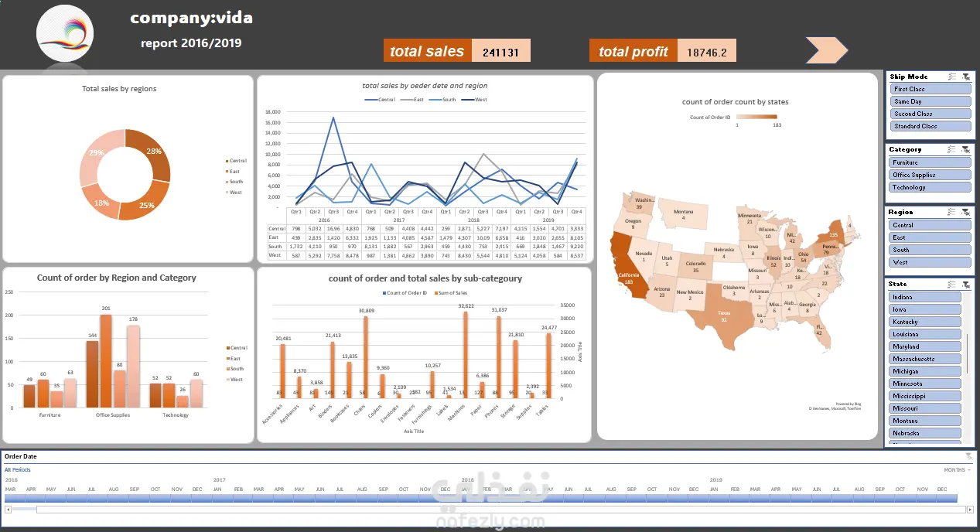Image resolution: width=980 pixels, height=532 pixels.
Task: Open the MONTHS time level dropdown
Action: [957, 469]
